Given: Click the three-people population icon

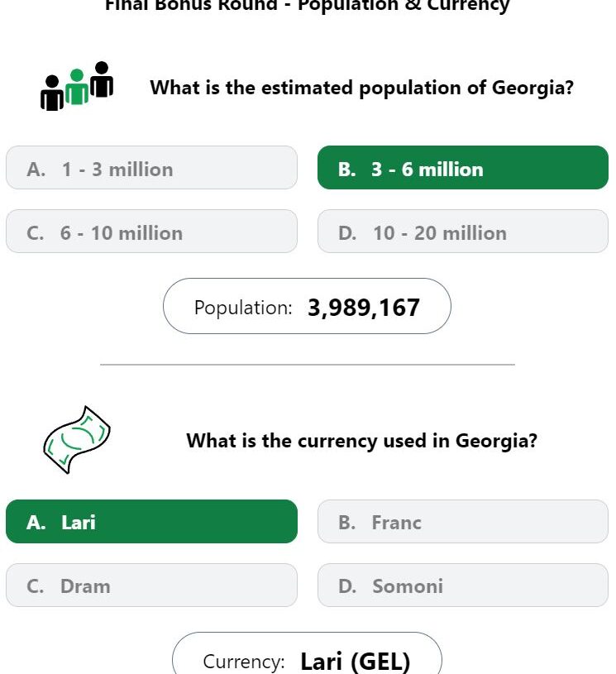Looking at the screenshot, I should click(x=77, y=86).
